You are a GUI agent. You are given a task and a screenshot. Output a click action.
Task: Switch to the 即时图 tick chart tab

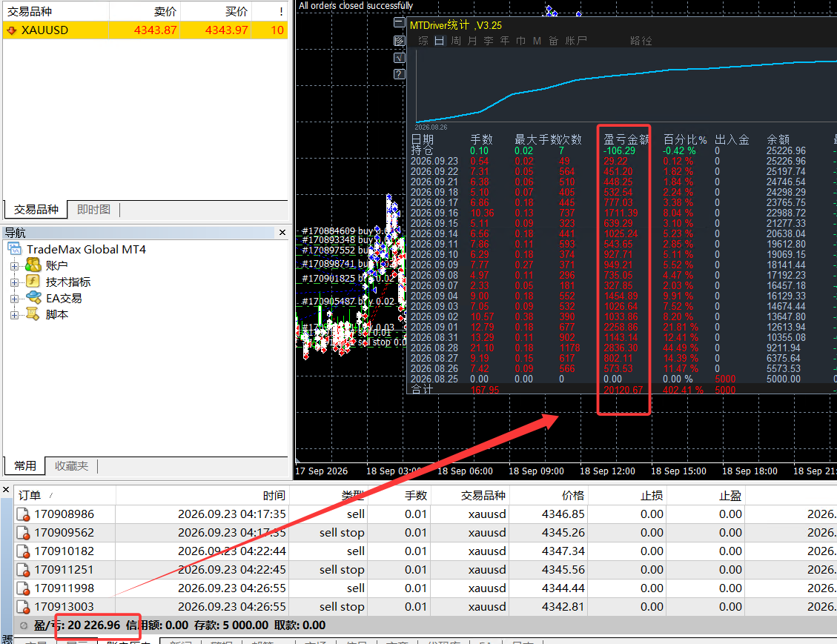click(93, 209)
